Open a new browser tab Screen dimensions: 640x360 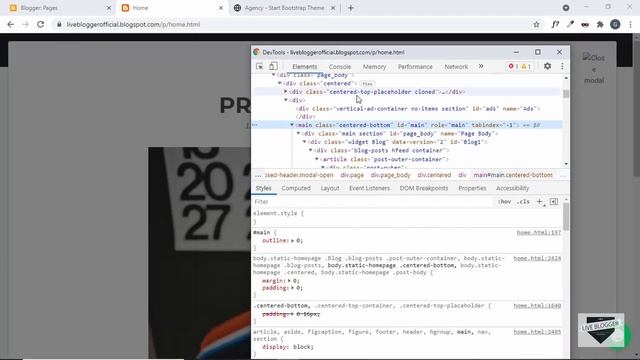(x=351, y=8)
